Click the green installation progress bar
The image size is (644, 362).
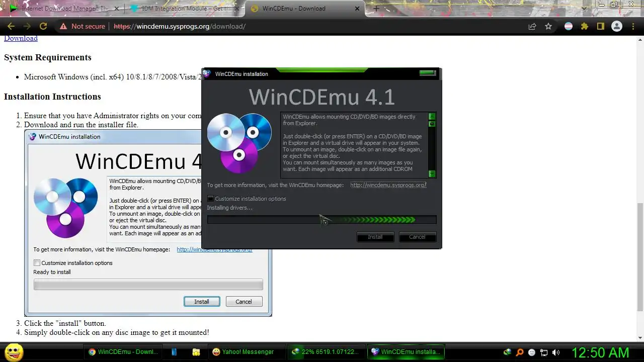click(x=321, y=220)
